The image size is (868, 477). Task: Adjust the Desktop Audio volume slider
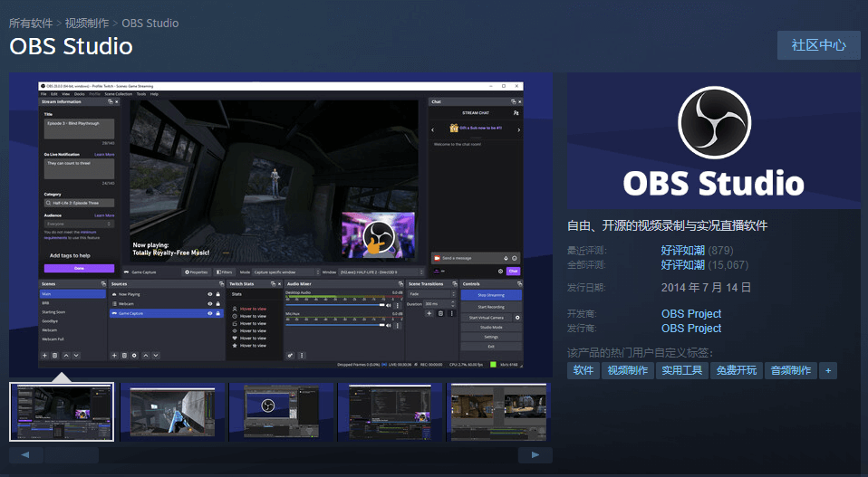click(x=335, y=305)
